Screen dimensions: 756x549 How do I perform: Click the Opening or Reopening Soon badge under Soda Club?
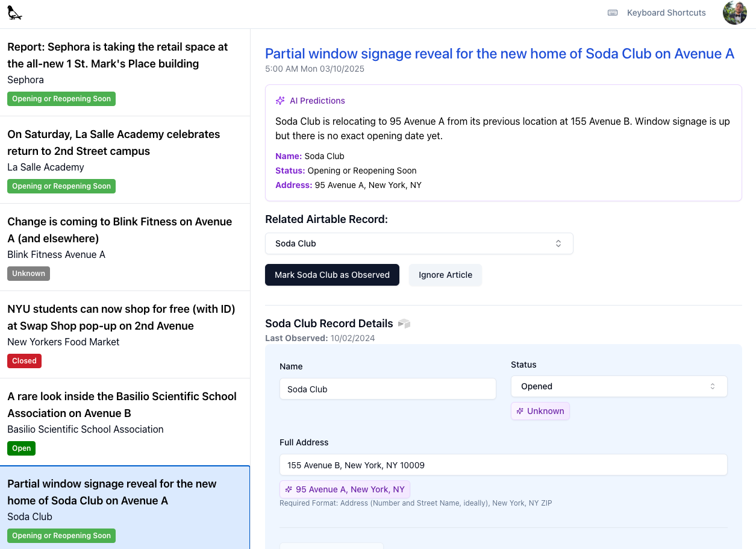[61, 536]
